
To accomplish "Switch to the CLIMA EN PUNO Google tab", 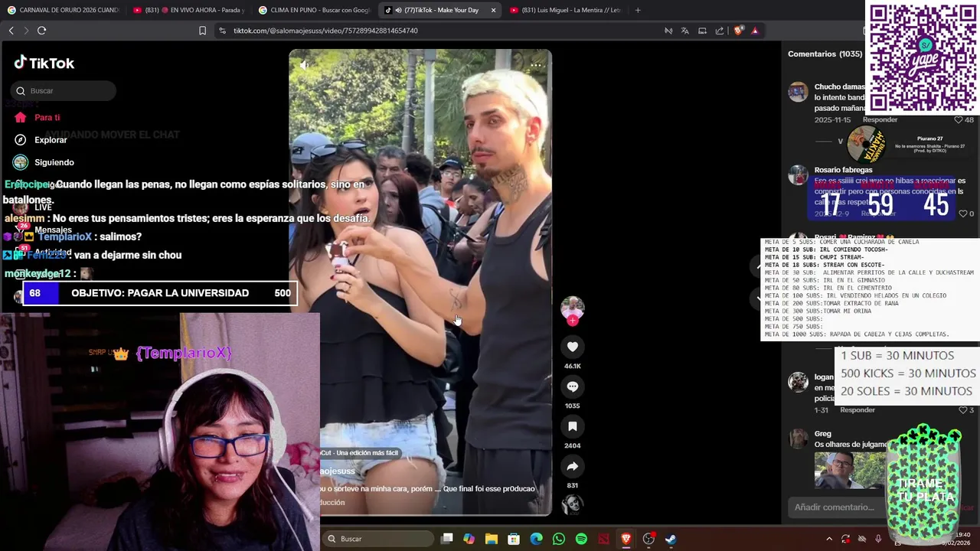I will tap(314, 10).
